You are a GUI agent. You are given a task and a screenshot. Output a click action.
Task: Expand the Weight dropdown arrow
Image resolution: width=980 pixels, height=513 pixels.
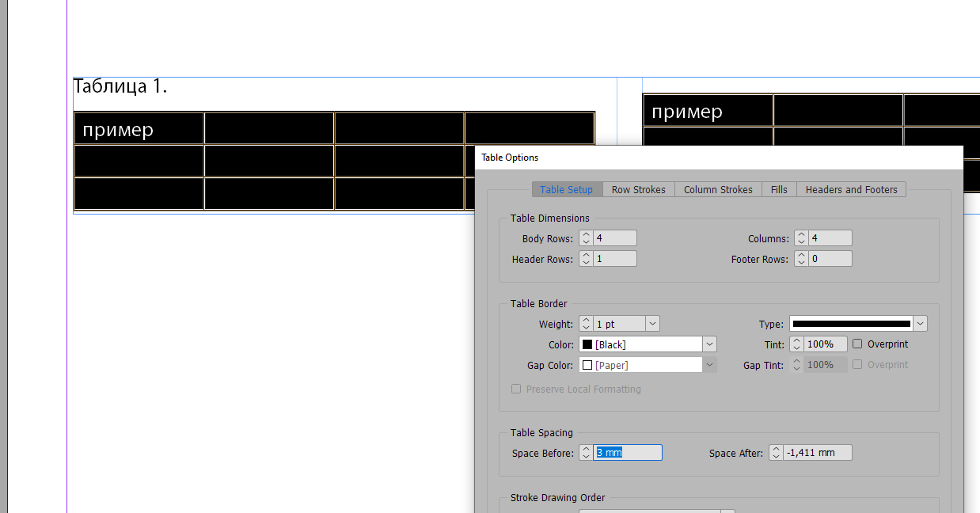(652, 324)
